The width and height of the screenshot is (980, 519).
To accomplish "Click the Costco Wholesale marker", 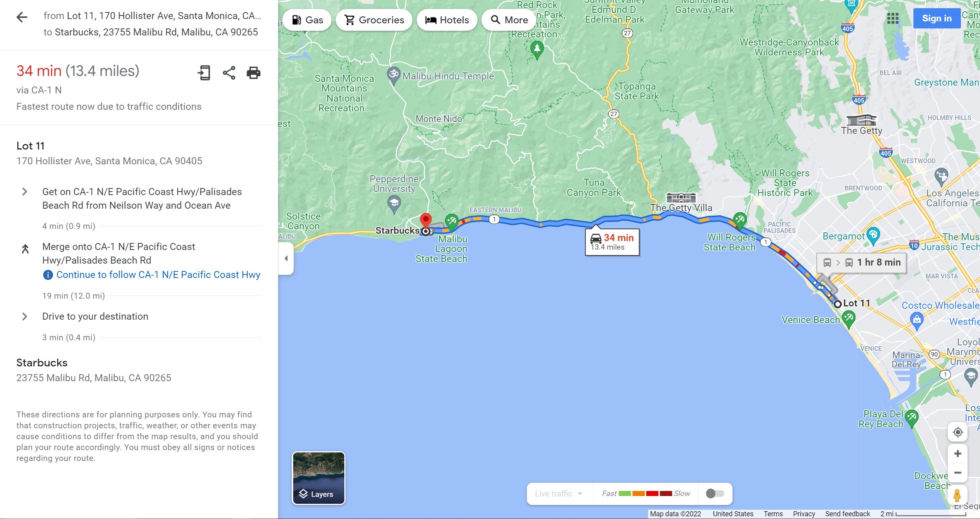I will click(917, 321).
